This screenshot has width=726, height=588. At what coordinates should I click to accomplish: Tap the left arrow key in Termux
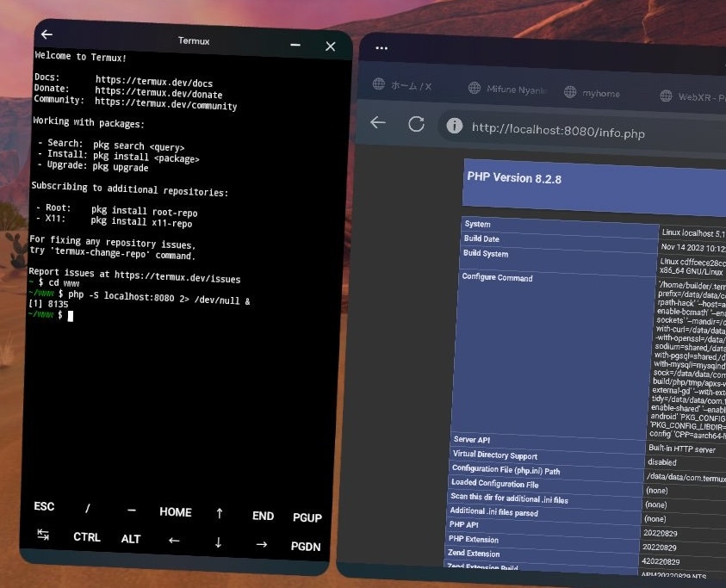(x=174, y=541)
